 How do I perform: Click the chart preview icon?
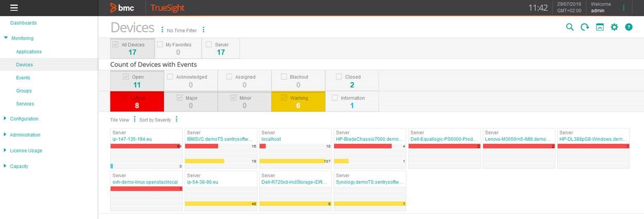coord(600,27)
